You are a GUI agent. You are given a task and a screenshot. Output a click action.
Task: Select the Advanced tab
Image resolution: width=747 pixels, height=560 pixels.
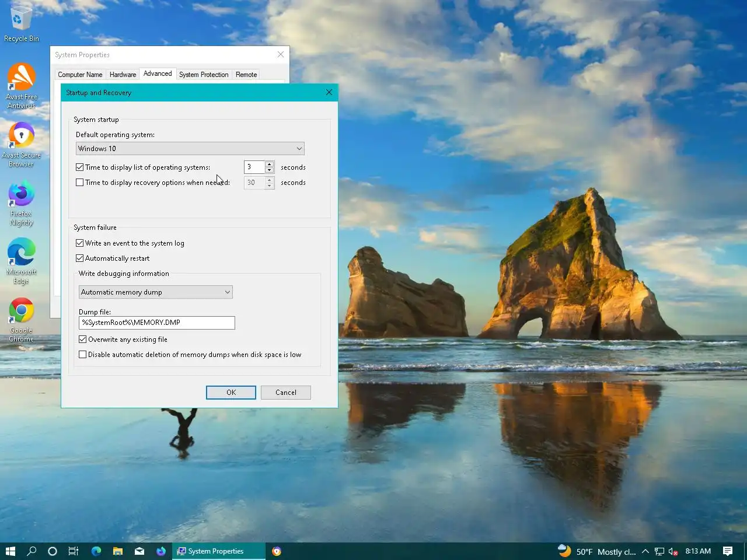tap(158, 73)
